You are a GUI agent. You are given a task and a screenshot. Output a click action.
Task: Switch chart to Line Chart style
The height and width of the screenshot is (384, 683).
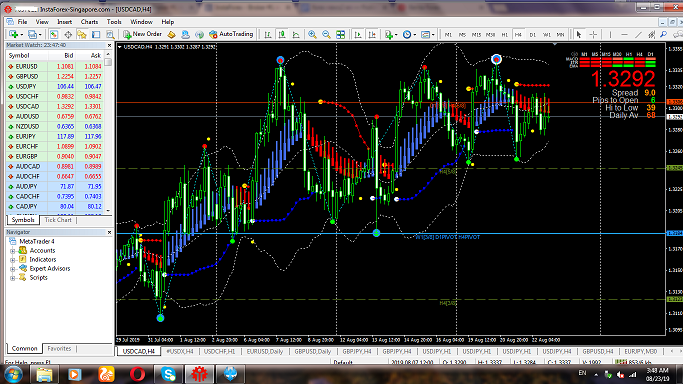pyautogui.click(x=296, y=34)
